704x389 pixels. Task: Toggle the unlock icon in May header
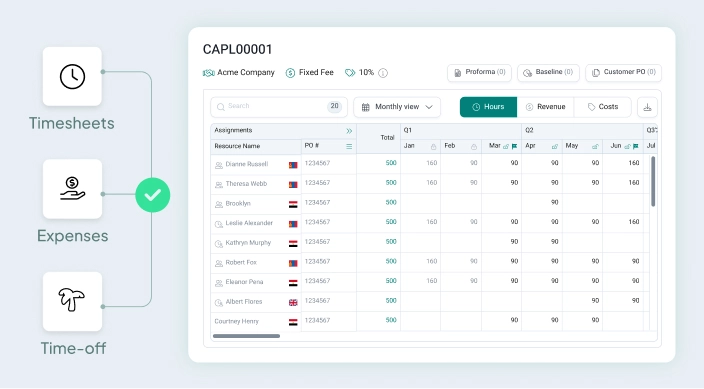pyautogui.click(x=595, y=146)
